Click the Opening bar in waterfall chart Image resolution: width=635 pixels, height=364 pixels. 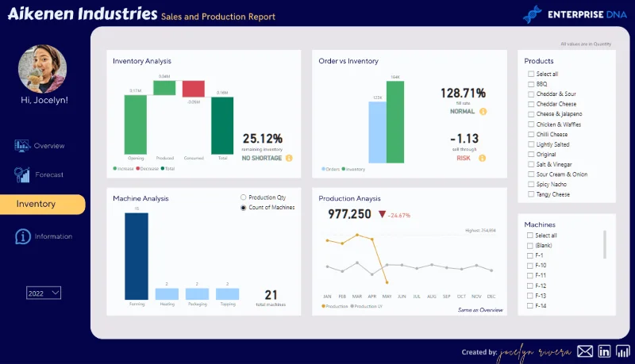tap(136, 125)
